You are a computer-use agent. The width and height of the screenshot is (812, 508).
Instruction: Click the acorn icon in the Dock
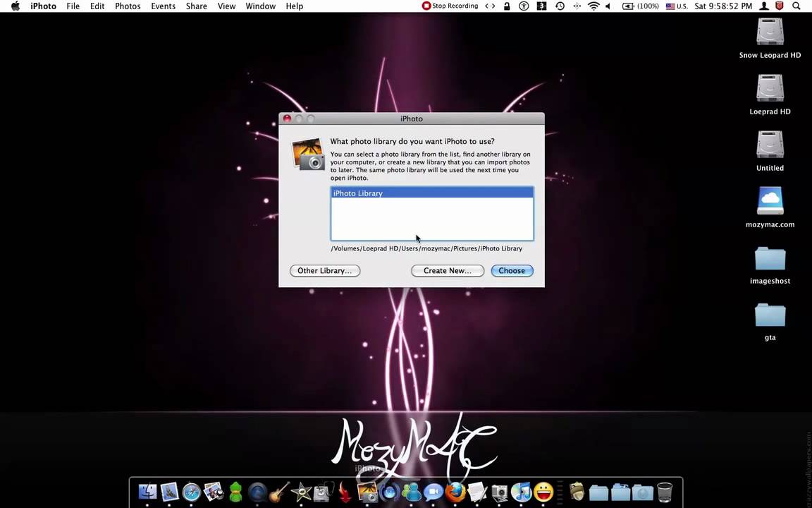577,491
